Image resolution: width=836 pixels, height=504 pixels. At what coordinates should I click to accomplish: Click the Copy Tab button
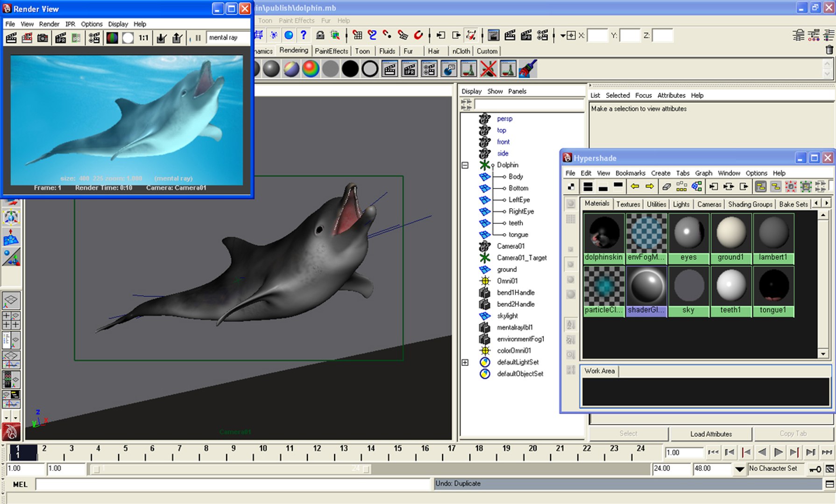[793, 434]
